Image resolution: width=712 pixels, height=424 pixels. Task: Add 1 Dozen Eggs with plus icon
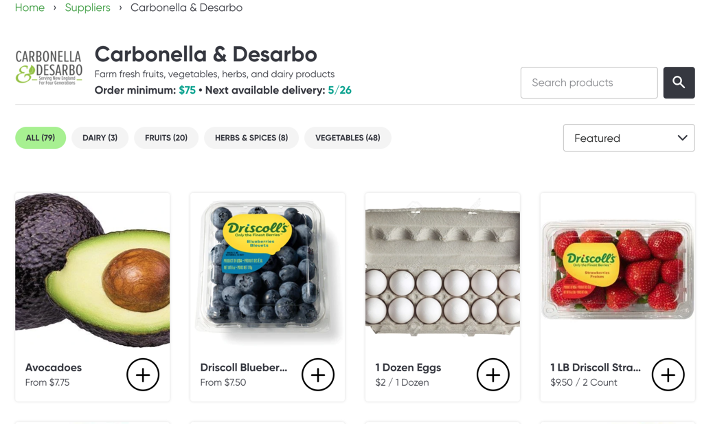point(493,375)
